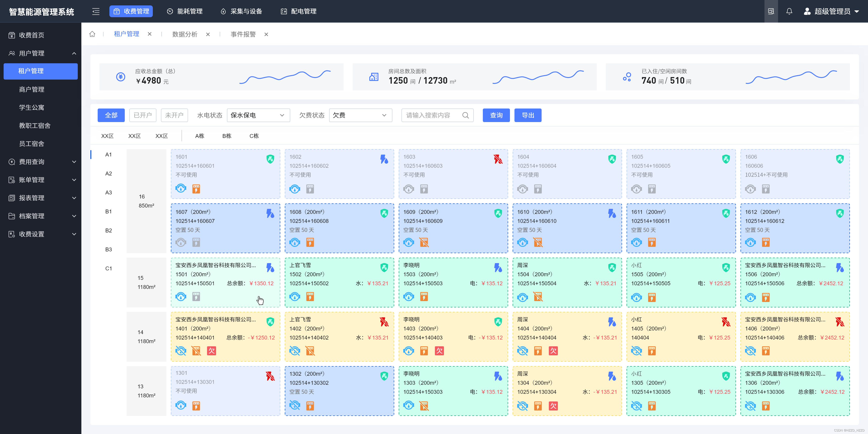The height and width of the screenshot is (434, 868).
Task: Click the lock icon on room 1607
Action: 196,243
